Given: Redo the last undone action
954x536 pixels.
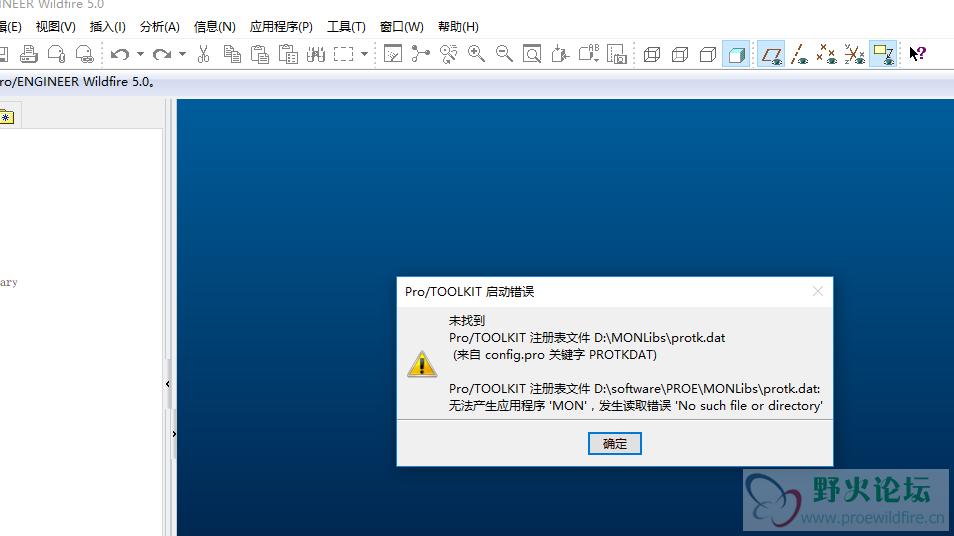Looking at the screenshot, I should tap(162, 54).
